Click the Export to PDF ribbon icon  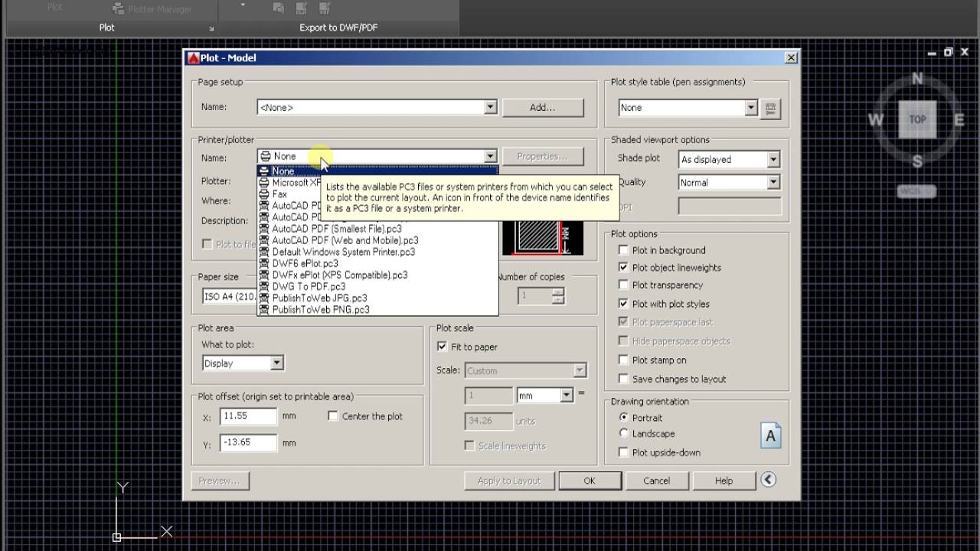click(324, 8)
